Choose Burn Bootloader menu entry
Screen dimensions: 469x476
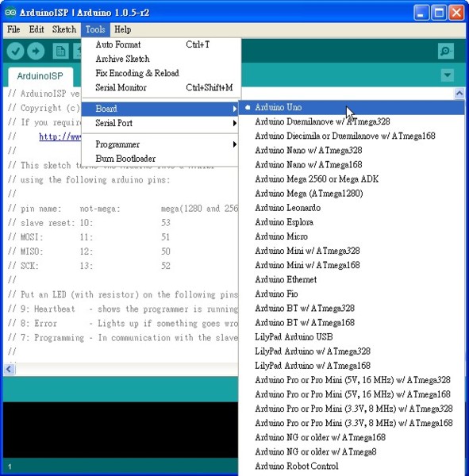tap(160, 159)
